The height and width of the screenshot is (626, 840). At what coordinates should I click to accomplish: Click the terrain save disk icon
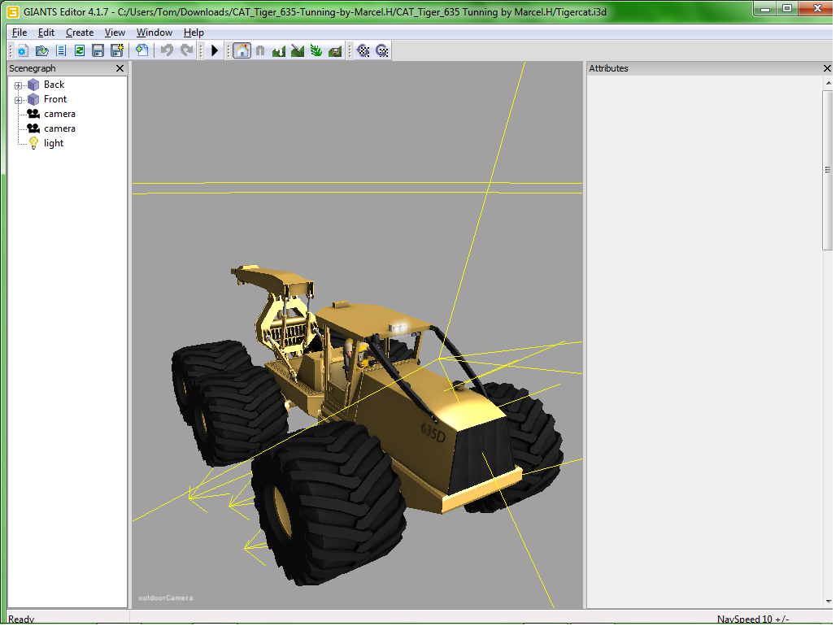(335, 51)
